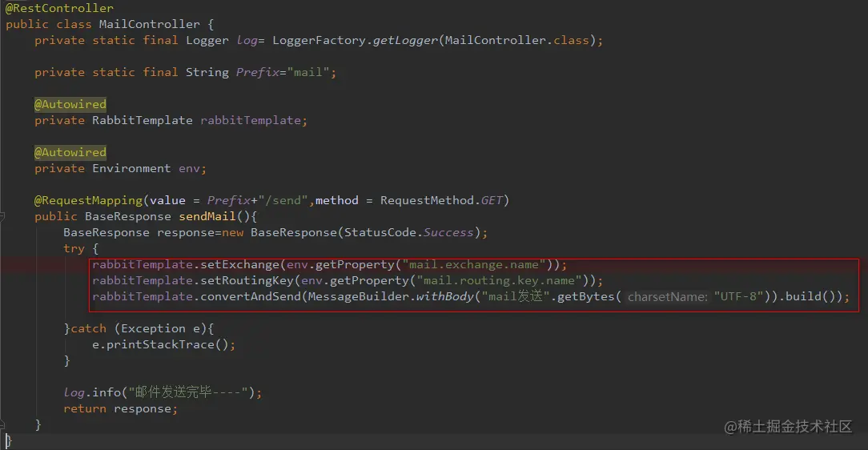Screen dimensions: 868x450
Task: Select the "/send" path string
Action: click(283, 200)
